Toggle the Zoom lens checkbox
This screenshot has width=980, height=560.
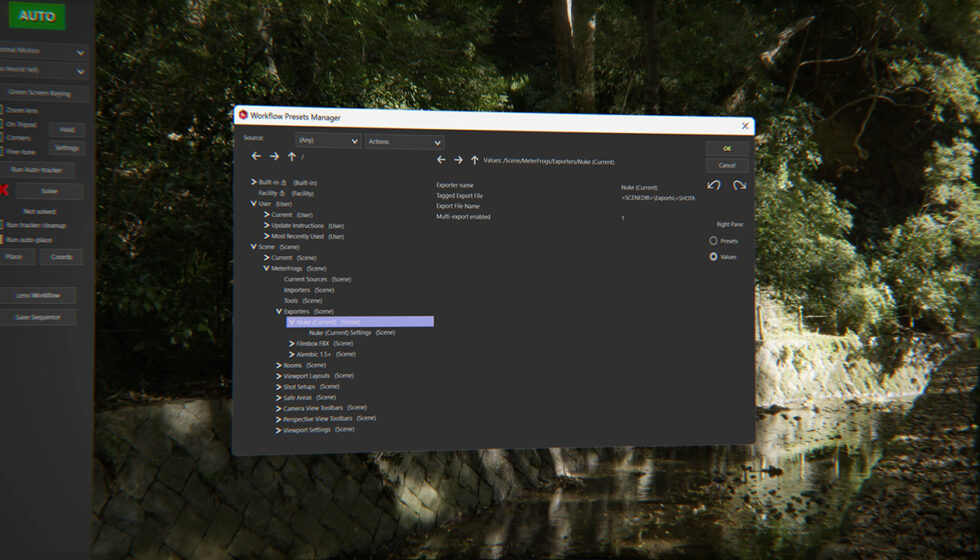click(x=1, y=110)
